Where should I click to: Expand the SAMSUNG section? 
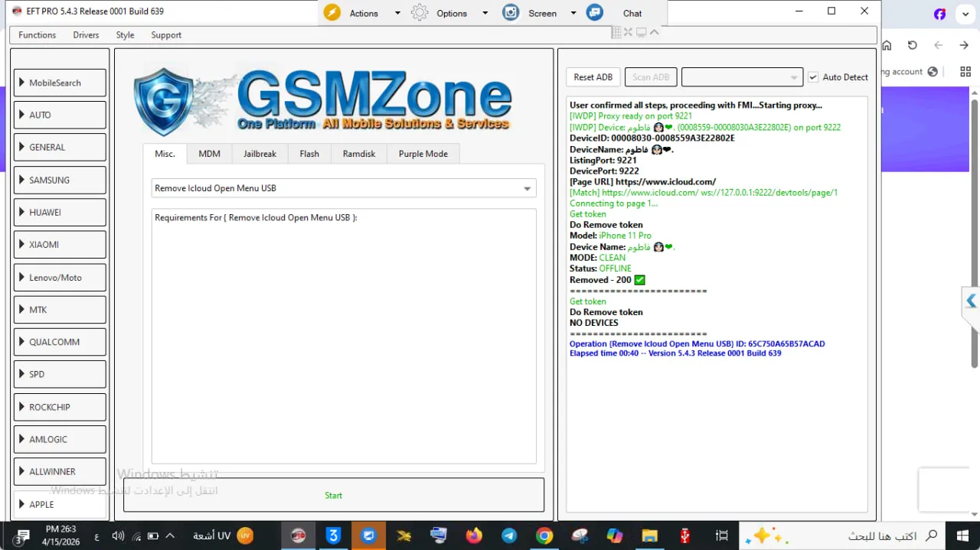60,180
